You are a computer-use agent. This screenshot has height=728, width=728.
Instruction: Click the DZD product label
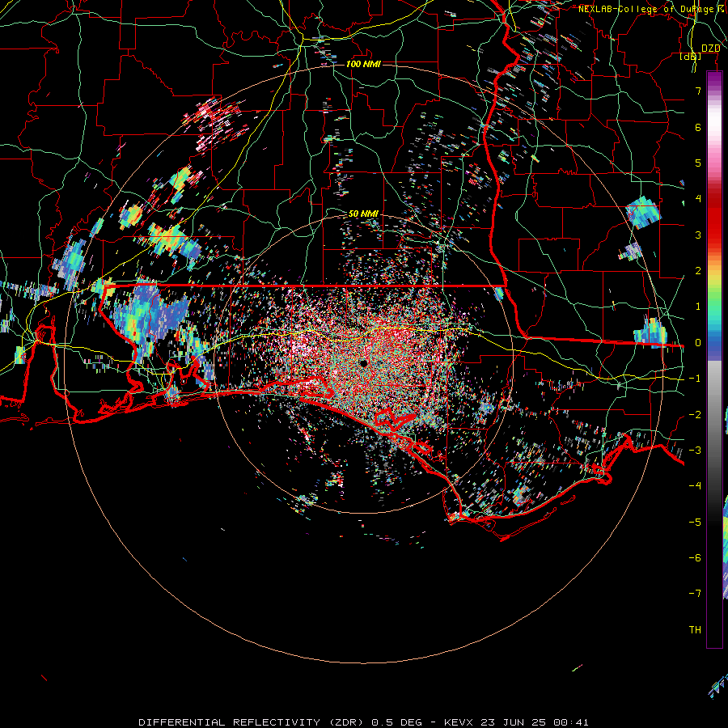click(711, 49)
